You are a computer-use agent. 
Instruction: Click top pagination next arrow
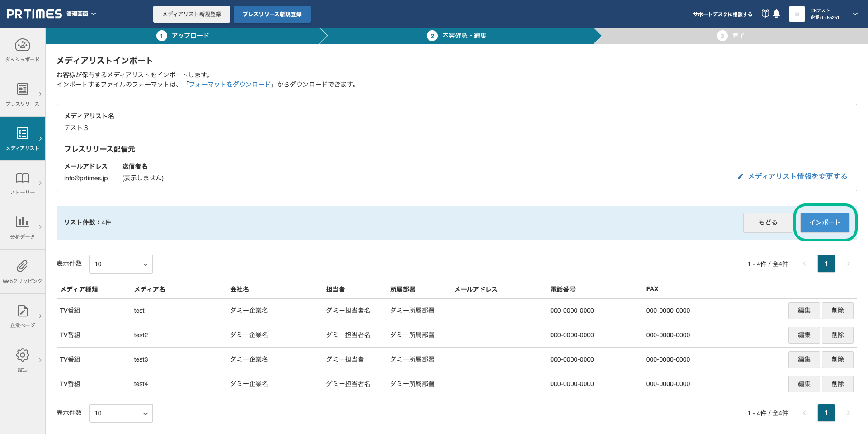click(x=848, y=264)
